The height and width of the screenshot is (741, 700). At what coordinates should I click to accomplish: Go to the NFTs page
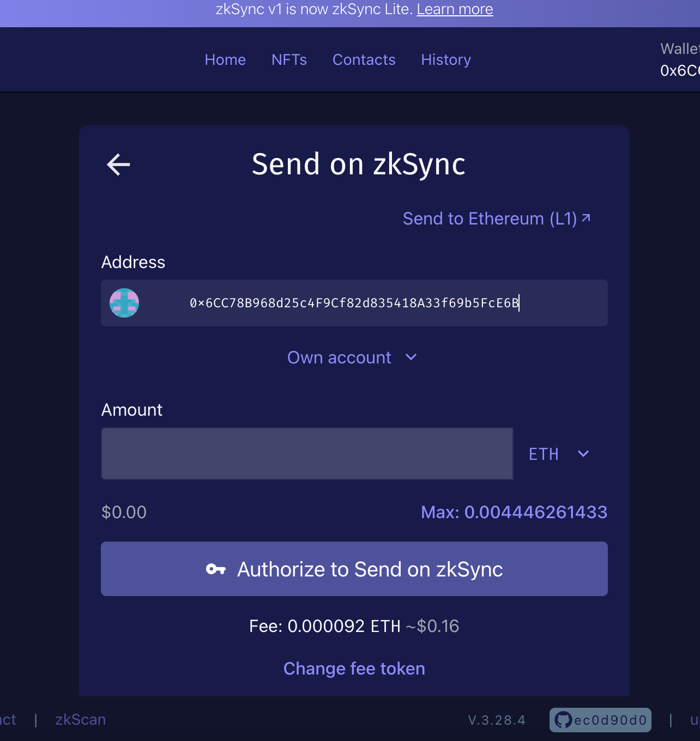[x=289, y=59]
